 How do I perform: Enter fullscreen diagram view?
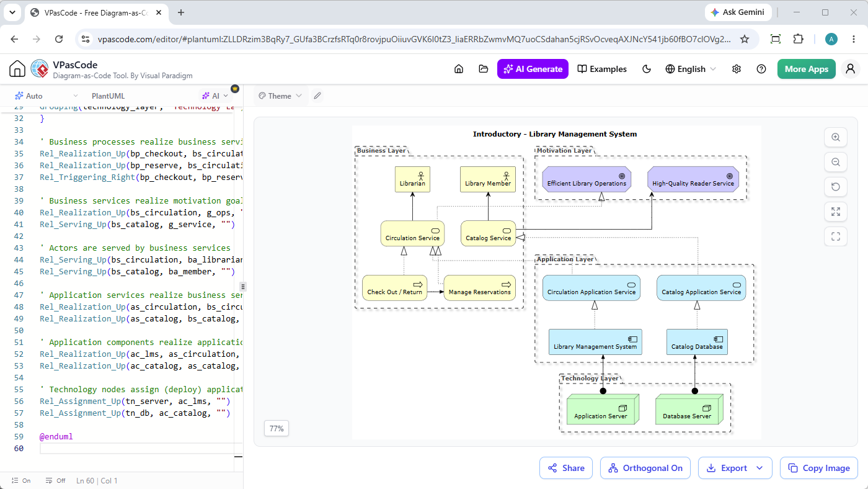836,236
